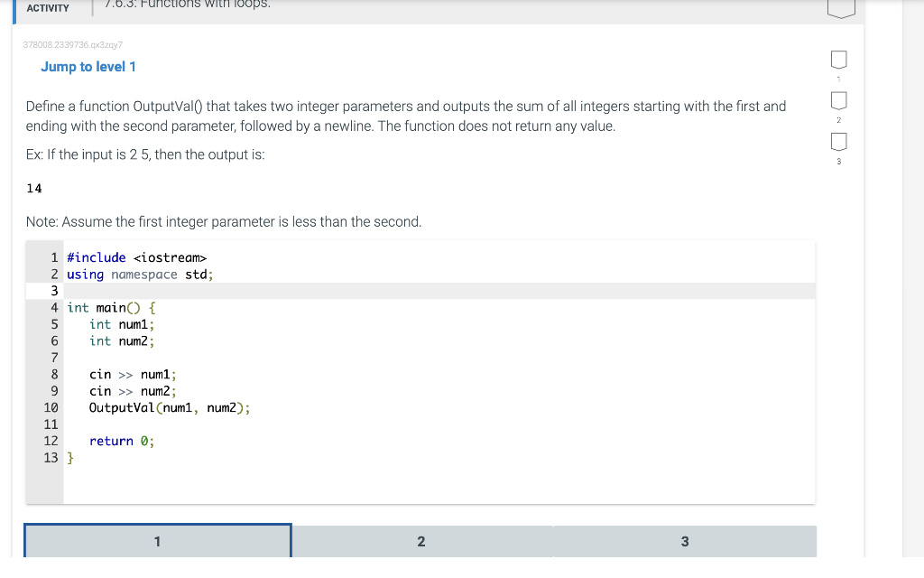The image size is (924, 578).
Task: Click the 'cin >> num2;' line
Action: 133,391
